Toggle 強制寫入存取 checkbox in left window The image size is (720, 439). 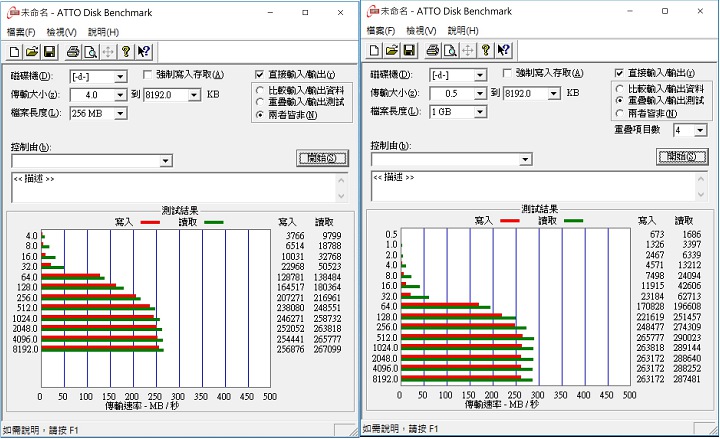(x=147, y=74)
